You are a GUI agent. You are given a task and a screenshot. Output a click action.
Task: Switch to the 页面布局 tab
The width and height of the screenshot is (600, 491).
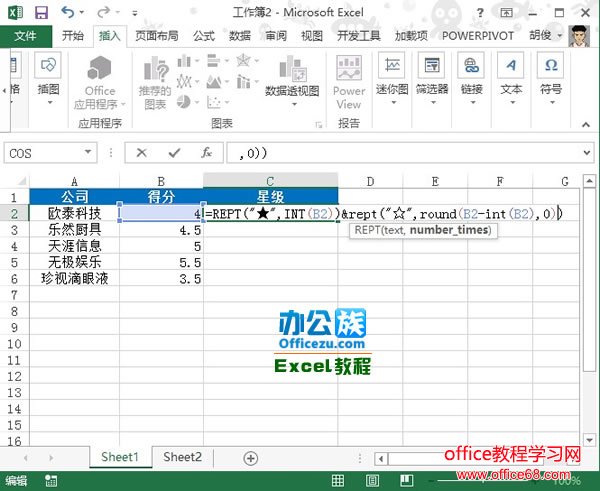click(x=157, y=36)
